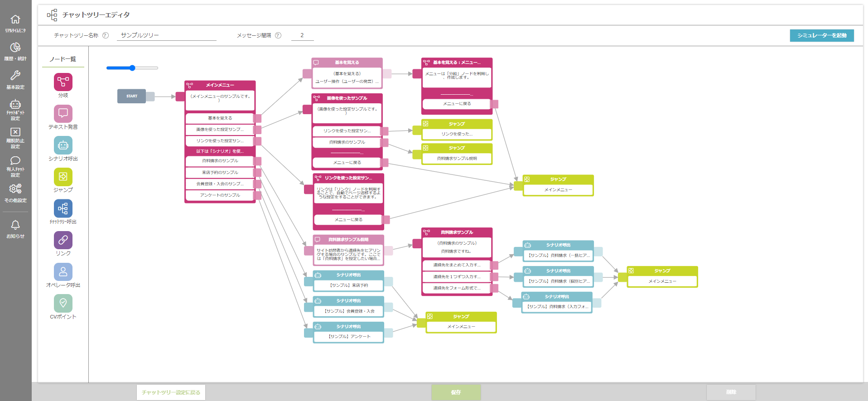Select 来店予約のサンプル option in メインメニュー
Image resolution: width=868 pixels, height=401 pixels.
(220, 173)
